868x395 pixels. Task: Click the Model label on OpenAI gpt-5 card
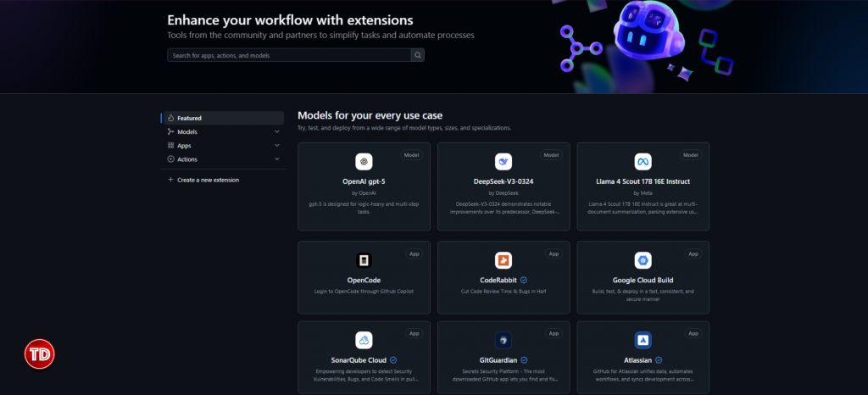(x=412, y=155)
